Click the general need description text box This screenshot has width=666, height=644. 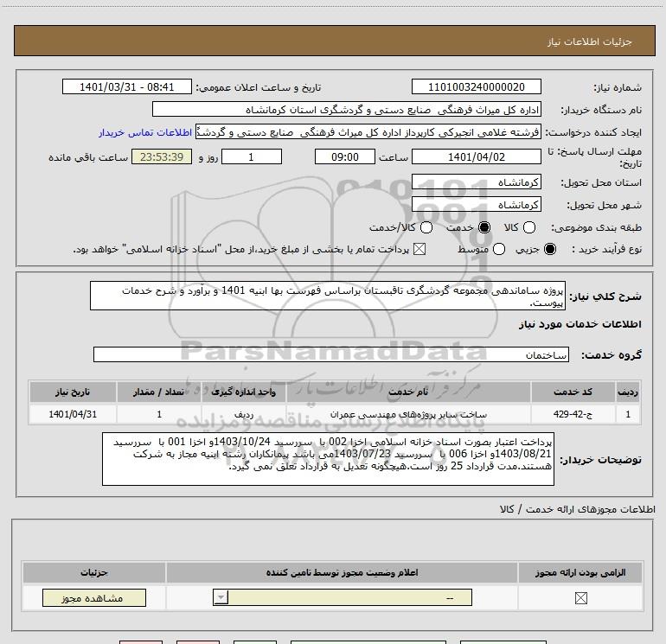pos(328,296)
